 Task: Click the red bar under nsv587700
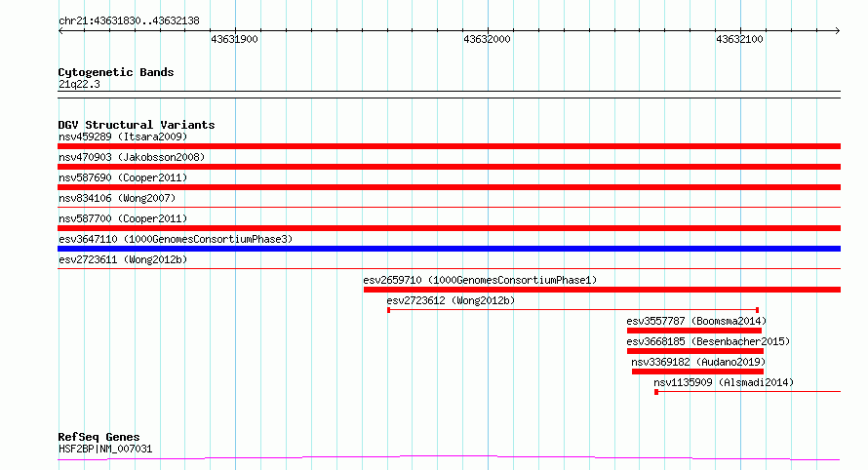click(x=449, y=228)
